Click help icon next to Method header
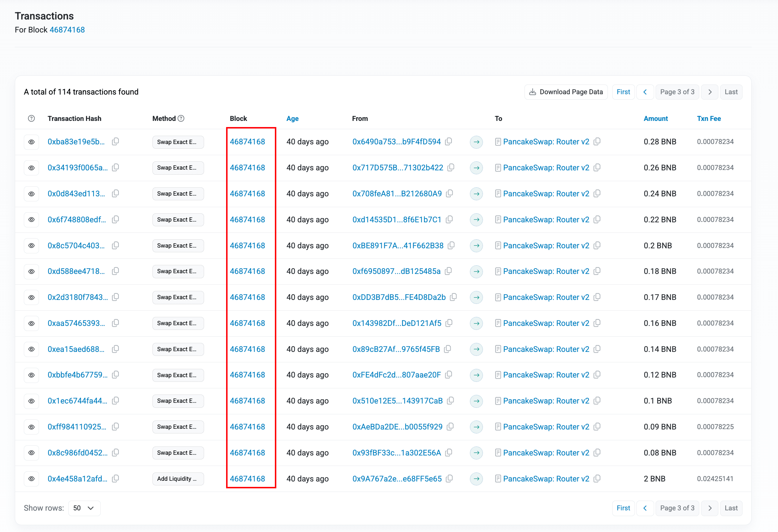This screenshot has width=778, height=532. point(181,118)
